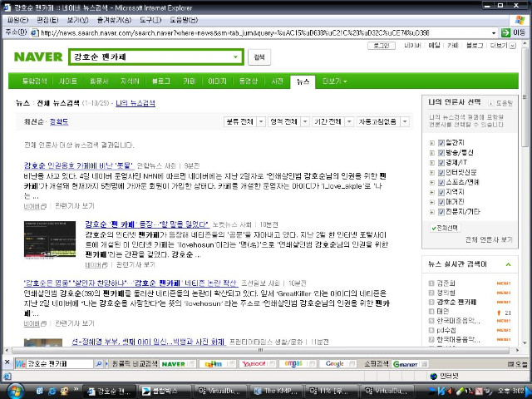This screenshot has height=399, width=532.
Task: Click the NAVER logo beside the search box
Action: [38, 57]
